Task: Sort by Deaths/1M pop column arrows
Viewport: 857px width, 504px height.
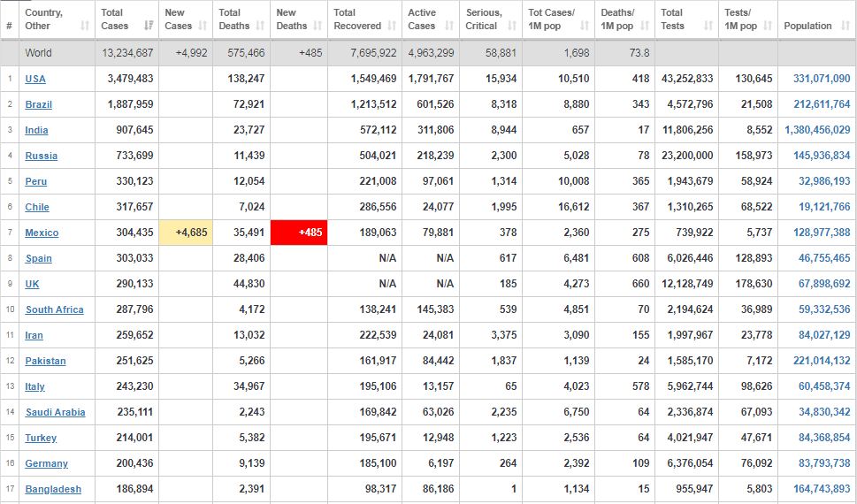Action: 645,26
